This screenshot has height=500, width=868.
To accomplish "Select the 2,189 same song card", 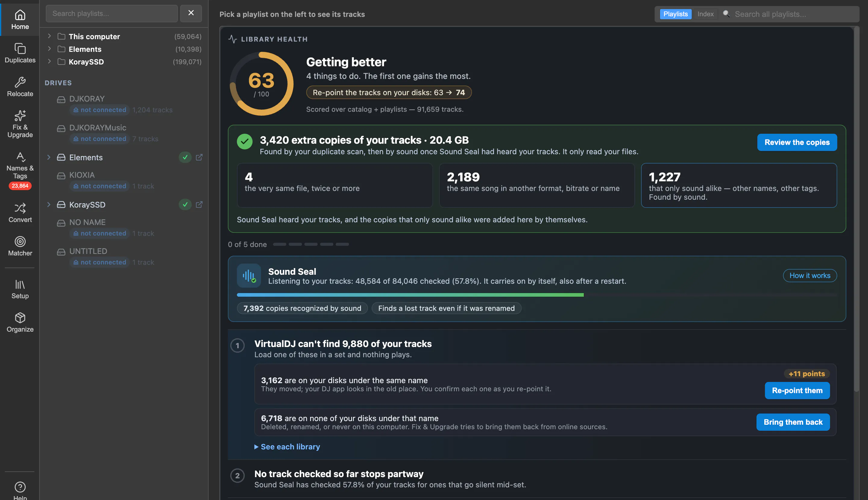I will click(x=537, y=186).
